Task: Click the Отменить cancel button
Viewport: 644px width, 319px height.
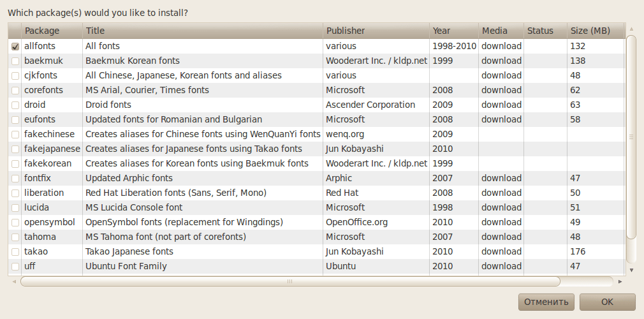Action: point(546,302)
